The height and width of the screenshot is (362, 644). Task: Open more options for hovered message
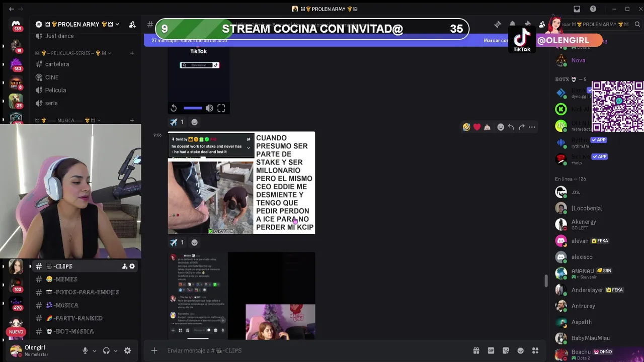coord(532,127)
